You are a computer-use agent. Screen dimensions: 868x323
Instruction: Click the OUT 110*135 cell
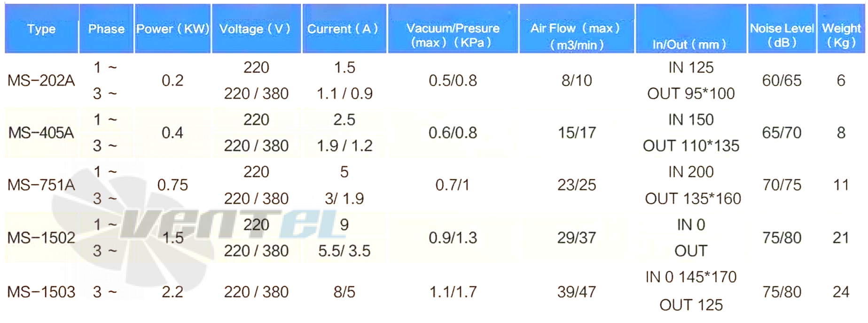coord(691,146)
